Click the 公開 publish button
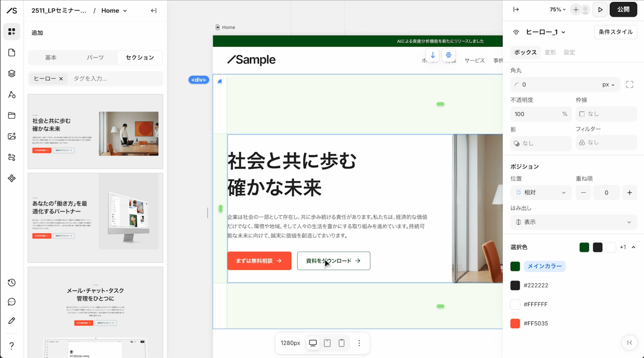 (x=623, y=10)
